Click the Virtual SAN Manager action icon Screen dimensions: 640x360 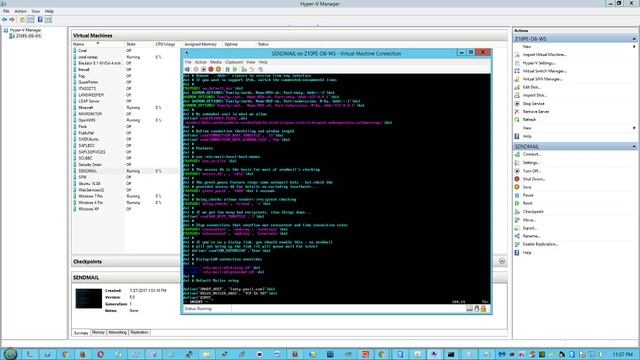pos(517,79)
